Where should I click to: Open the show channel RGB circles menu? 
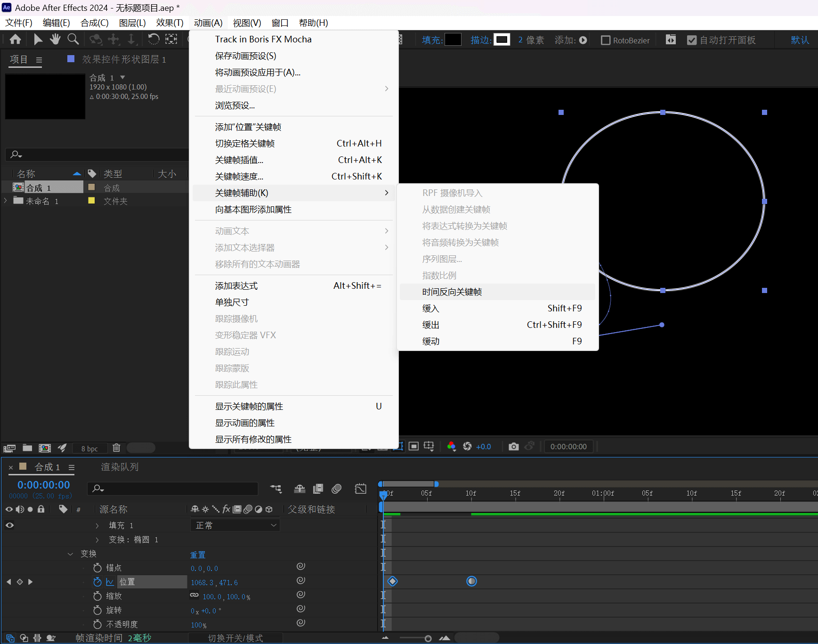coord(451,447)
